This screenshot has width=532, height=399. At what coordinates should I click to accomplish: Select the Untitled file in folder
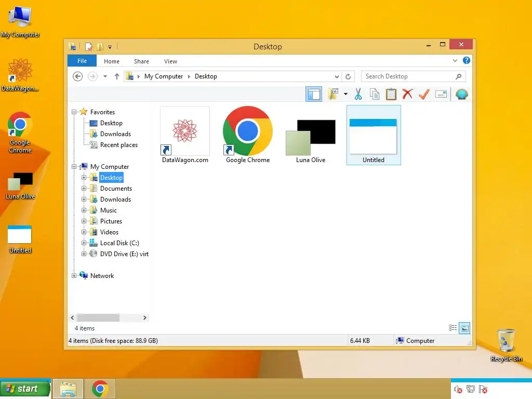pyautogui.click(x=374, y=135)
